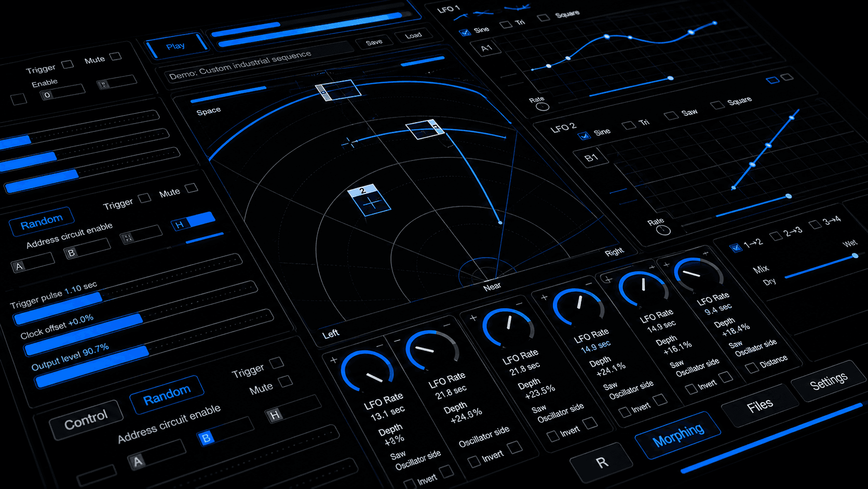The width and height of the screenshot is (868, 489).
Task: Click the "Space" panel label
Action: tap(209, 111)
